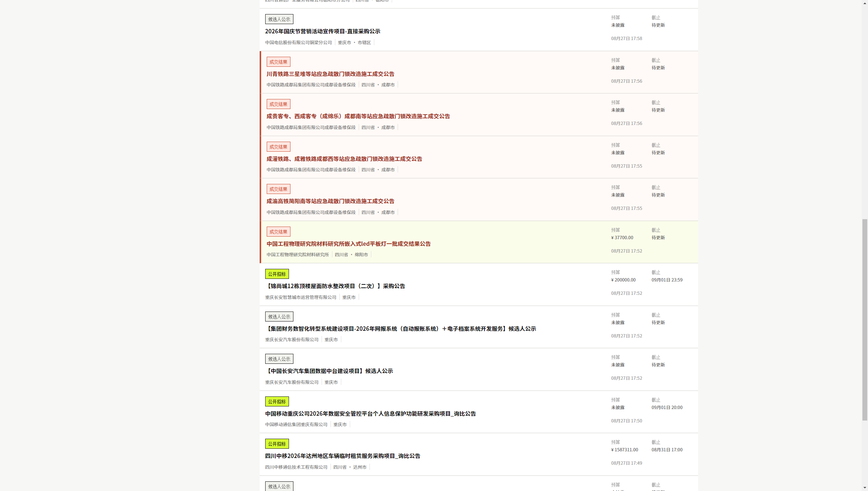The image size is (868, 491).
Task: Click region 四川省 · 达州市
Action: [350, 467]
